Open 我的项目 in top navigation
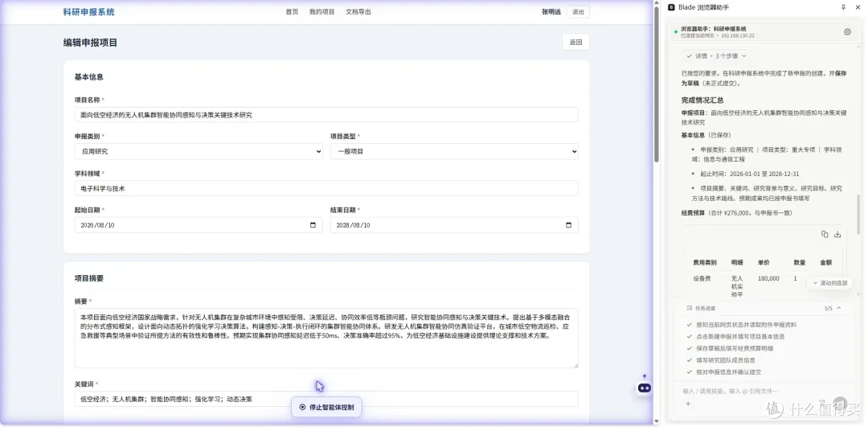Viewport: 868px width, 427px height. [x=321, y=11]
